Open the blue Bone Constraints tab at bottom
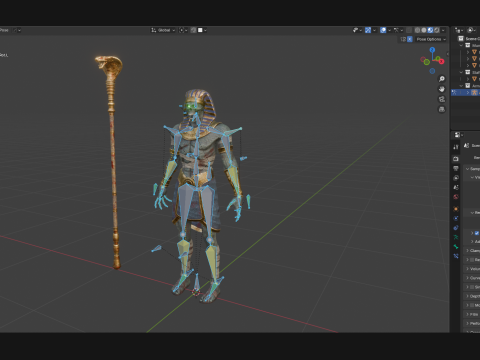 [x=456, y=256]
